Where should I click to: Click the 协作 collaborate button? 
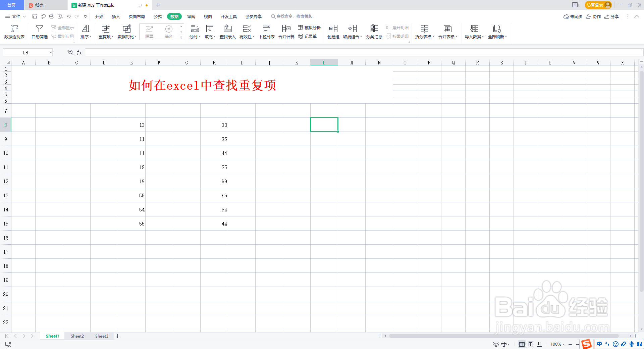[x=593, y=16]
